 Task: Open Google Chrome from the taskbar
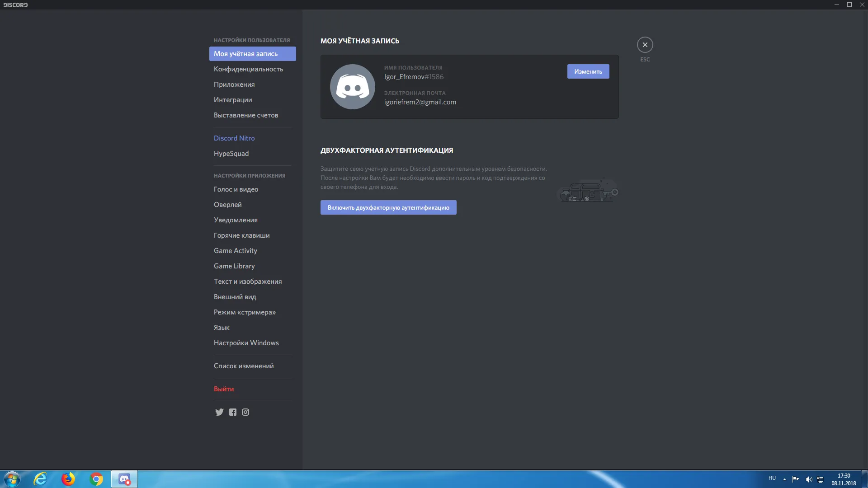coord(96,479)
